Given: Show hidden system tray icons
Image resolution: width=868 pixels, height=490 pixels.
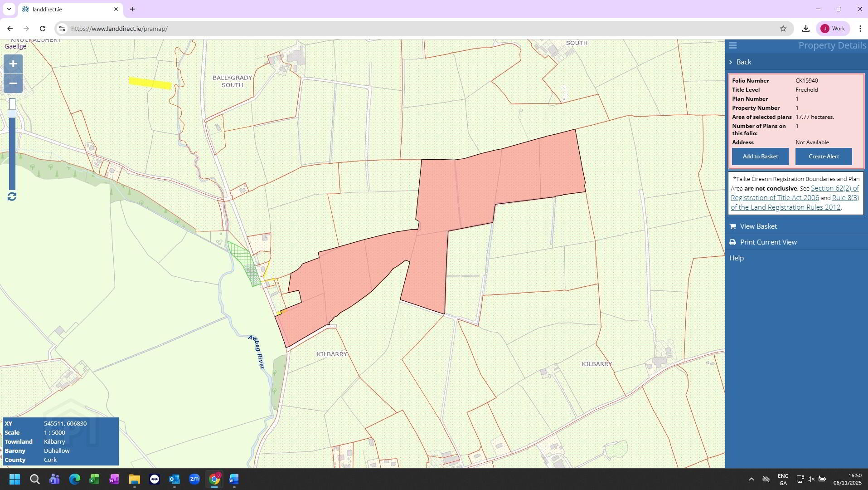Looking at the screenshot, I should (751, 479).
